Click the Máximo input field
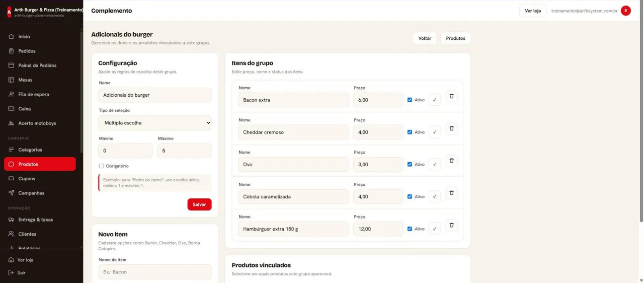Image resolution: width=644 pixels, height=283 pixels. coord(185,151)
